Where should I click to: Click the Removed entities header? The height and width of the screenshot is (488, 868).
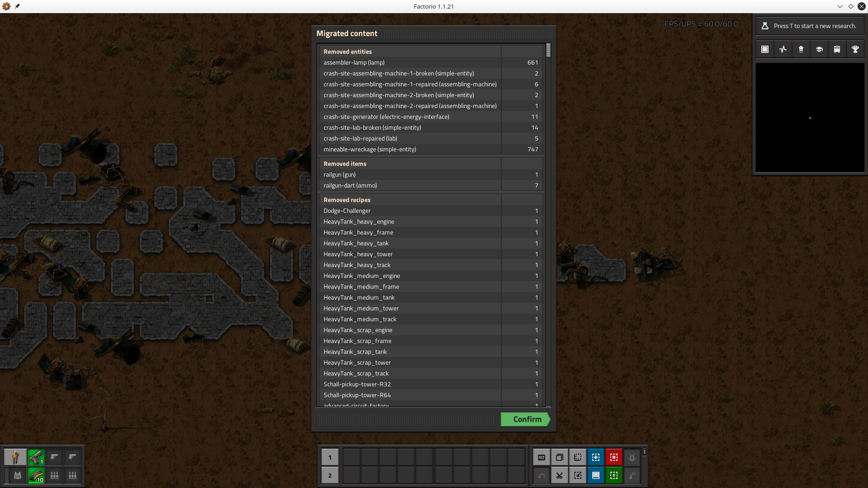348,52
